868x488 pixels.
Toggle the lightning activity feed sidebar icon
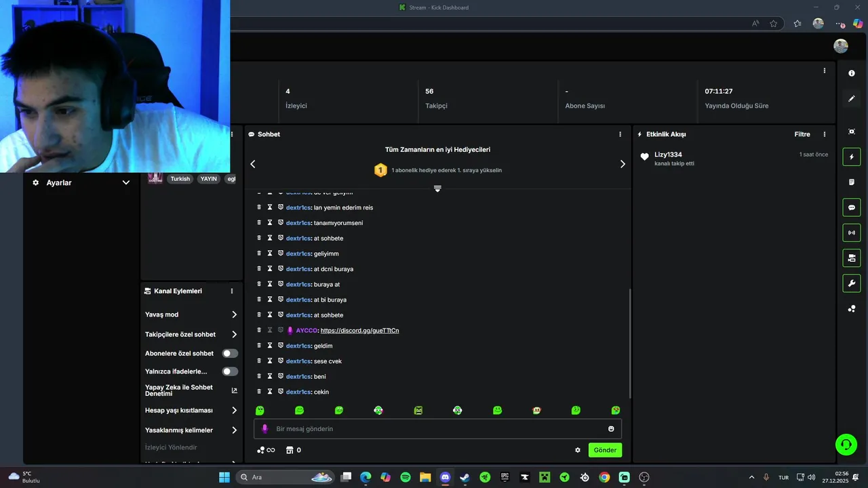point(852,157)
